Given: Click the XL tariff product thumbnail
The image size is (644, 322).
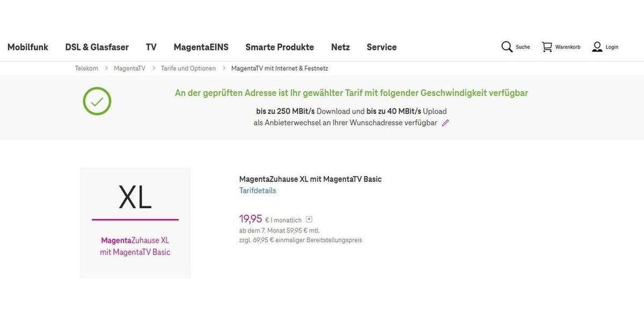Looking at the screenshot, I should (135, 223).
